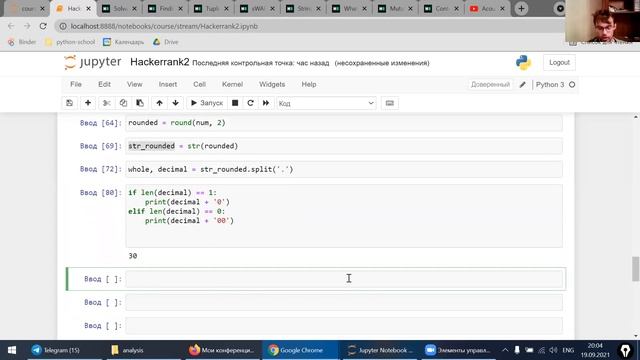Viewport: 640px width, 360px height.
Task: Click the cell with the if len(decimal) code
Action: click(344, 216)
